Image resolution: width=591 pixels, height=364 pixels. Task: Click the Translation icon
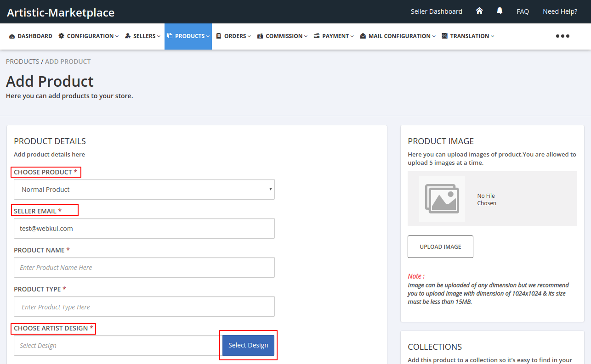444,36
